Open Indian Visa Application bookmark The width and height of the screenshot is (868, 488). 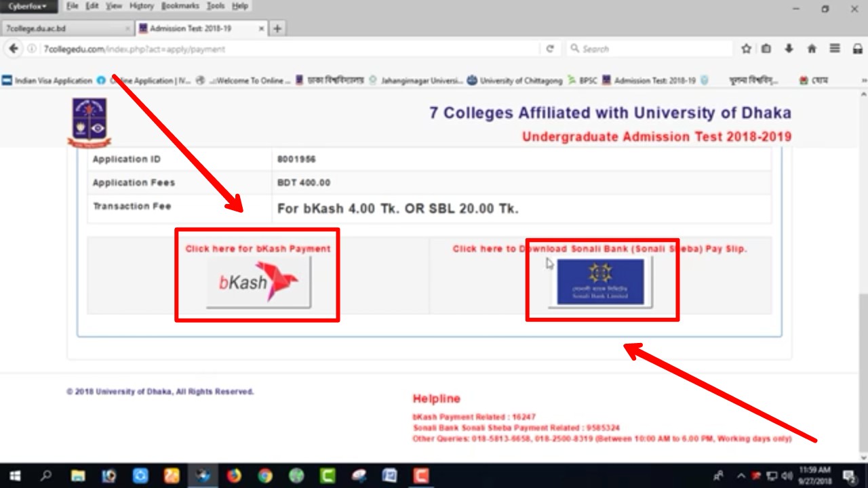click(x=47, y=81)
